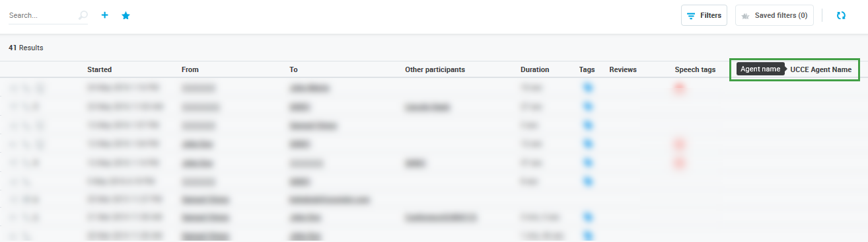Click the magnifier search icon
This screenshot has height=242, width=868.
[83, 15]
